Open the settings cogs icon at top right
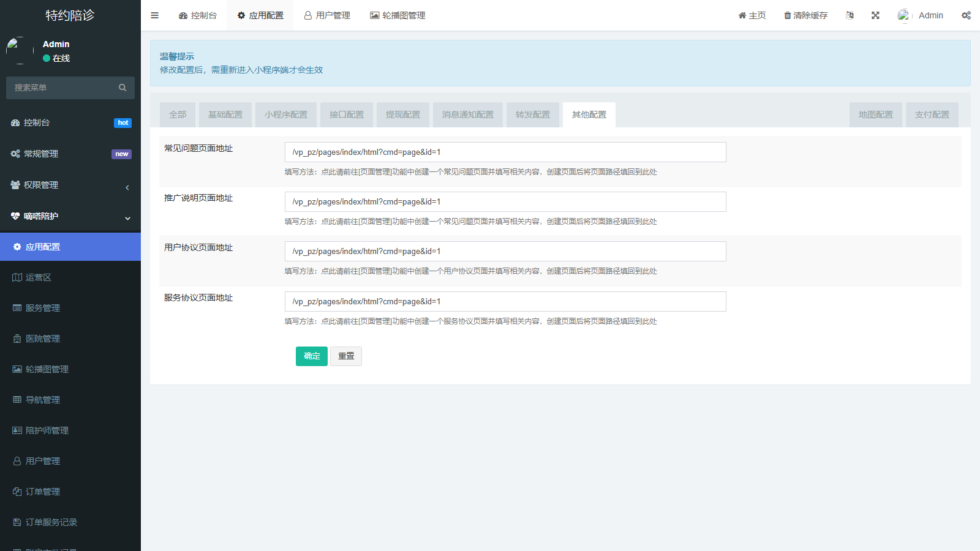 tap(966, 15)
